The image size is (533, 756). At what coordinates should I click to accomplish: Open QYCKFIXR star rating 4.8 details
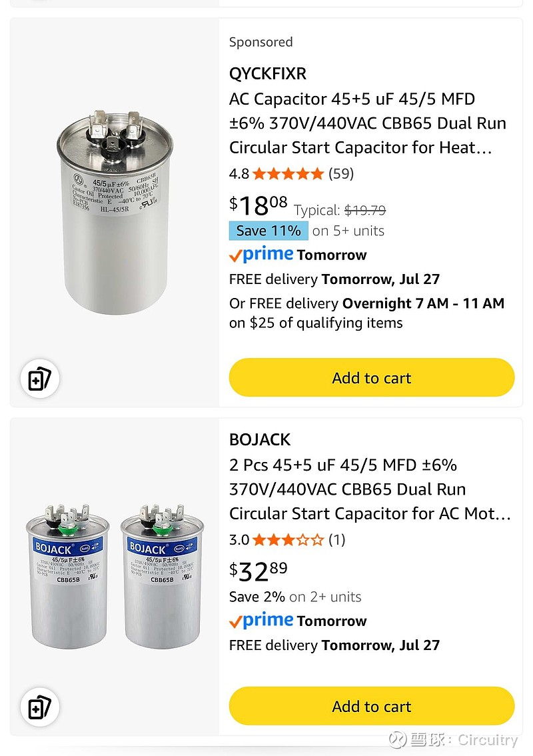[287, 174]
